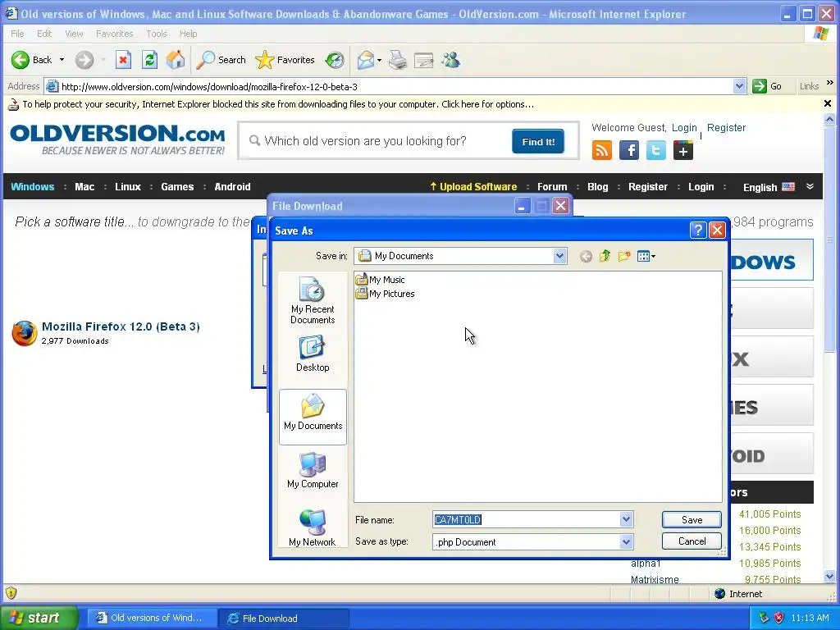This screenshot has width=840, height=630.
Task: Expand the English language selector
Action: pos(810,186)
